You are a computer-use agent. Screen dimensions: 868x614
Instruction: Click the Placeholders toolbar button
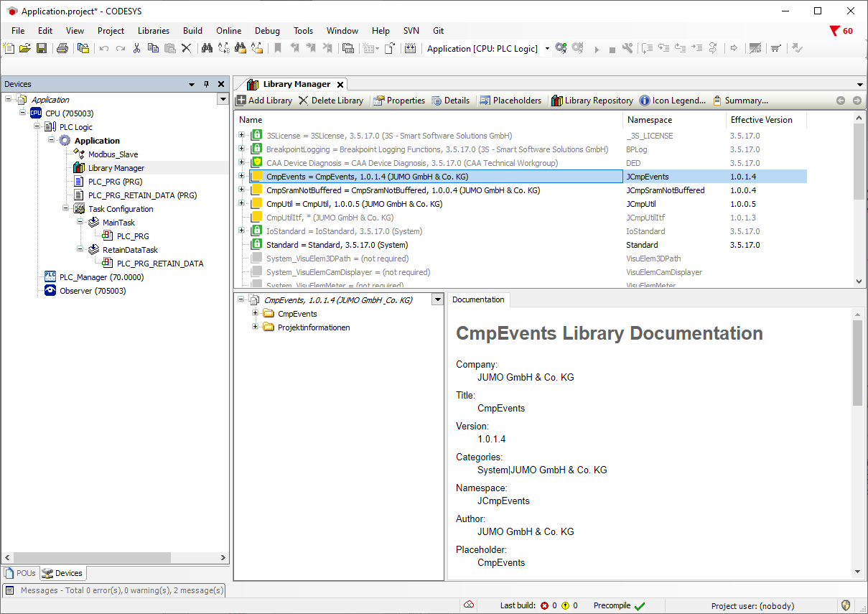(x=510, y=101)
